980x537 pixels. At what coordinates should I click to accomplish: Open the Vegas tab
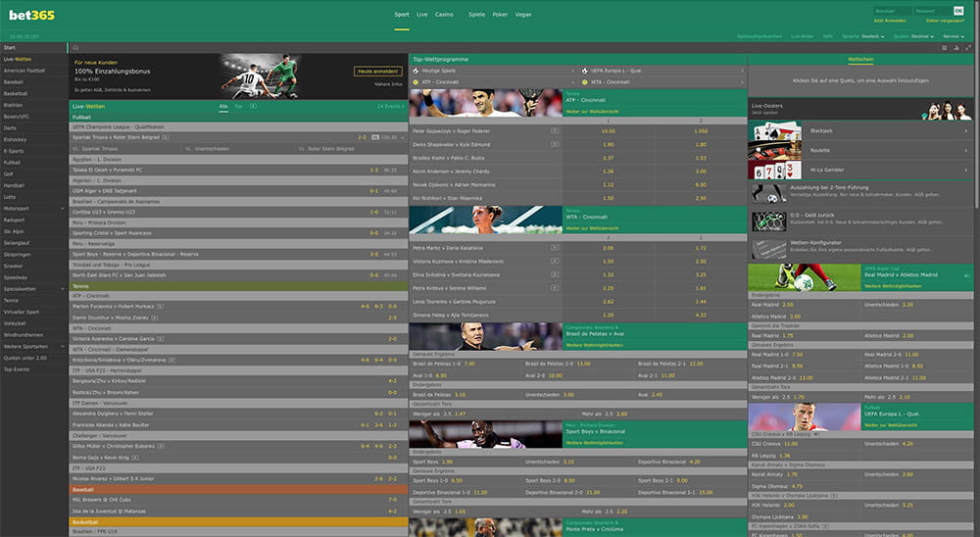click(x=523, y=15)
